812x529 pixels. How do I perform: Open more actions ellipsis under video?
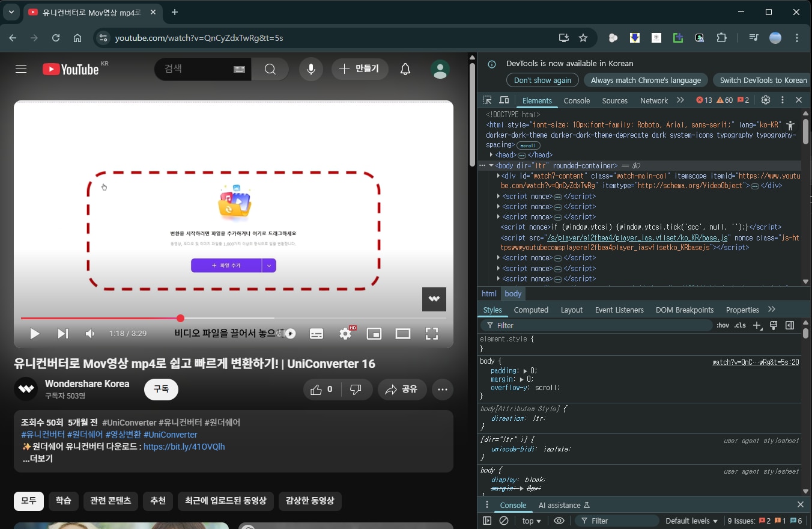pyautogui.click(x=443, y=390)
